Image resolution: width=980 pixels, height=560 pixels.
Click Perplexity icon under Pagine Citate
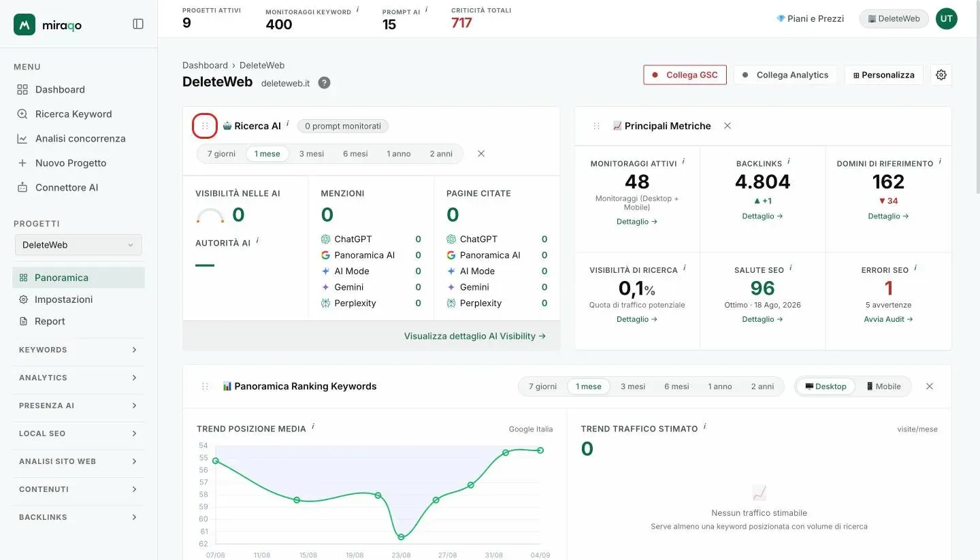coord(451,303)
